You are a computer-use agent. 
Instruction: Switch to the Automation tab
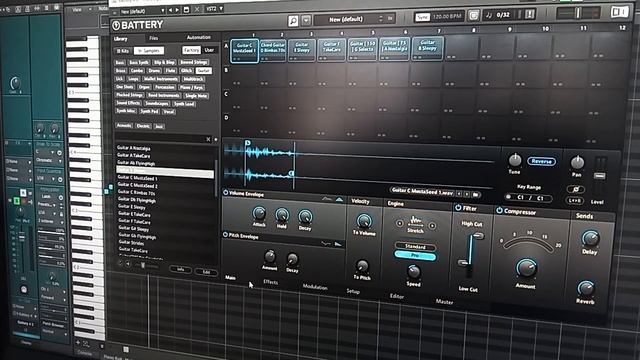point(198,38)
